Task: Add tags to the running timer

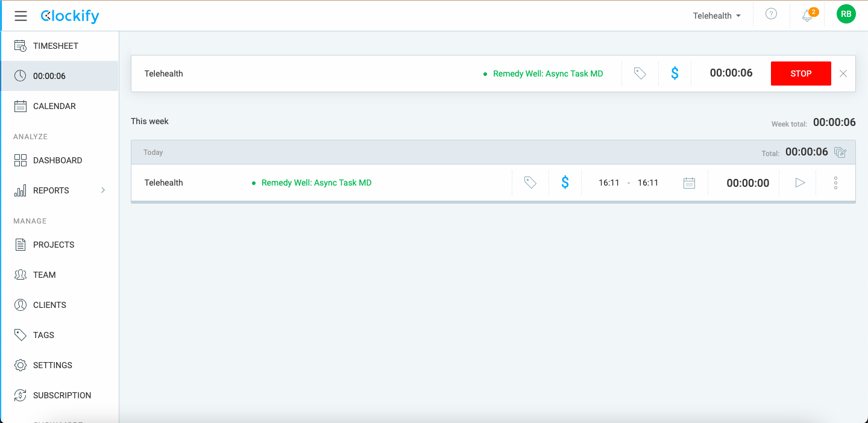Action: click(640, 74)
